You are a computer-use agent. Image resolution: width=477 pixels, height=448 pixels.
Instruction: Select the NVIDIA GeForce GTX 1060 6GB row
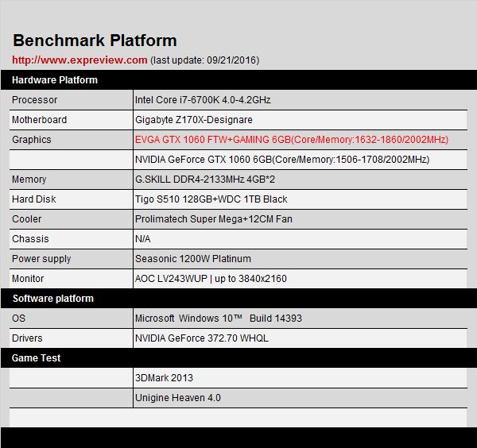tap(282, 160)
